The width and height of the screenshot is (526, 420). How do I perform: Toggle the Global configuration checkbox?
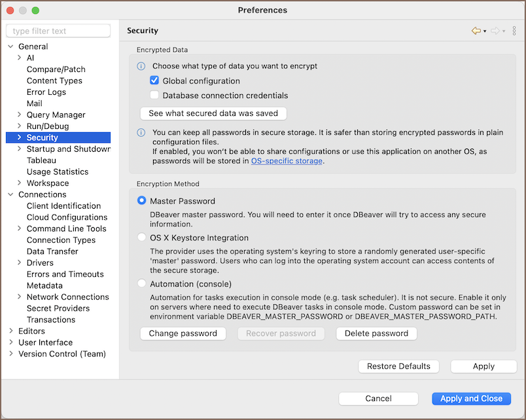[x=154, y=81]
